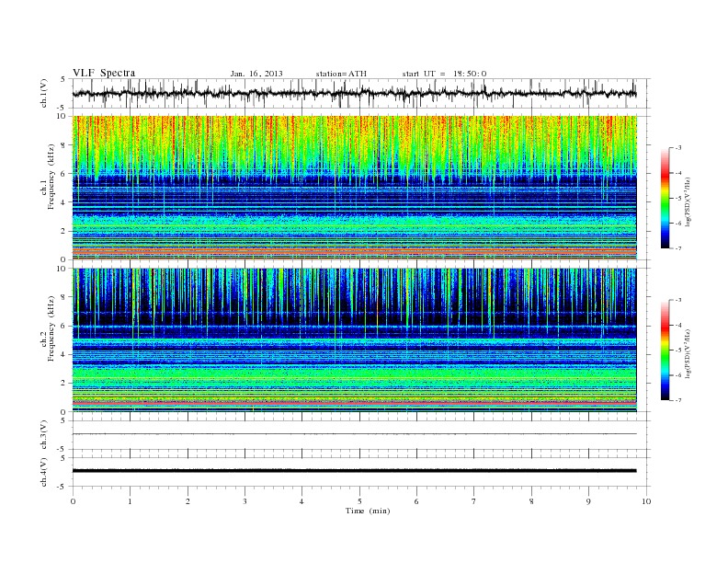Click time axis tick label '6'
Image resolution: width=728 pixels, height=563 pixels.
[416, 501]
